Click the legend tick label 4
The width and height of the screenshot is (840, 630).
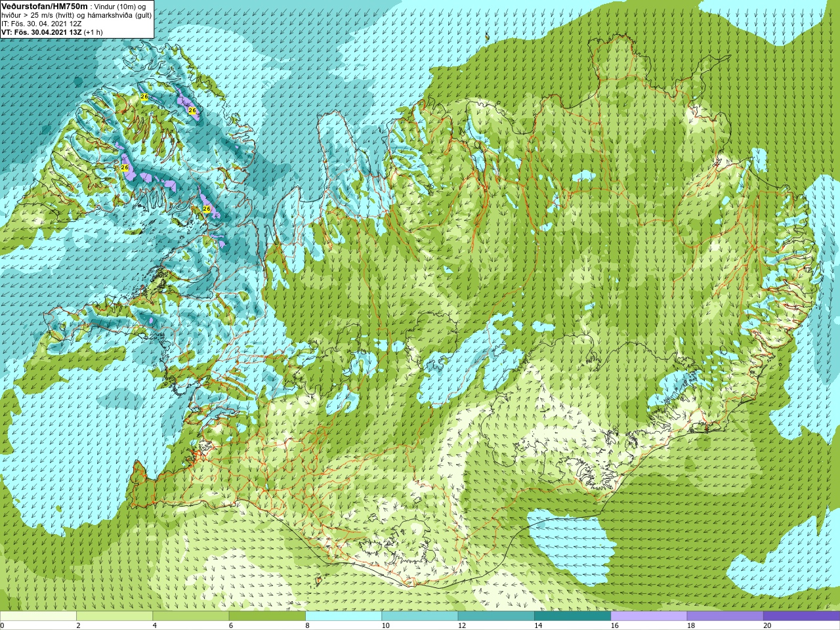point(154,625)
